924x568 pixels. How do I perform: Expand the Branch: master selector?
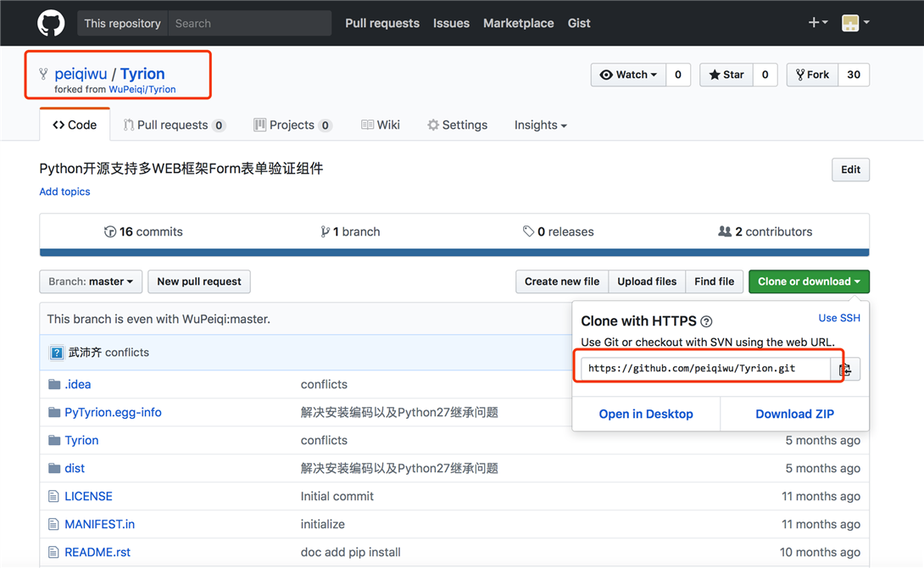pyautogui.click(x=91, y=281)
